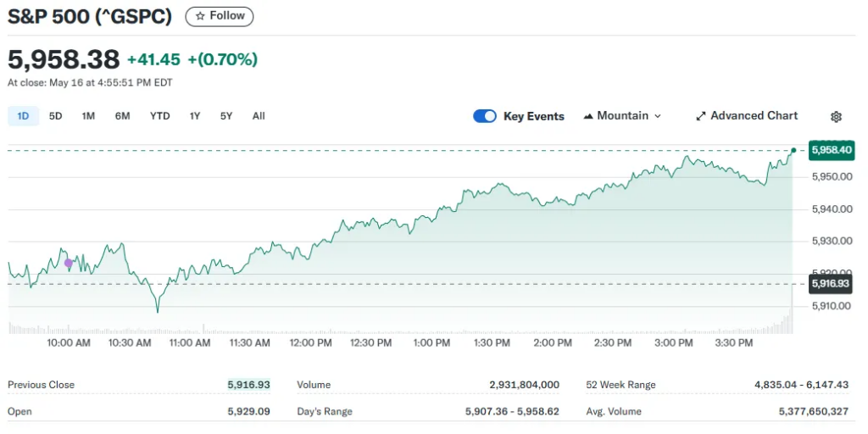Click the +41.45 price change

point(154,60)
